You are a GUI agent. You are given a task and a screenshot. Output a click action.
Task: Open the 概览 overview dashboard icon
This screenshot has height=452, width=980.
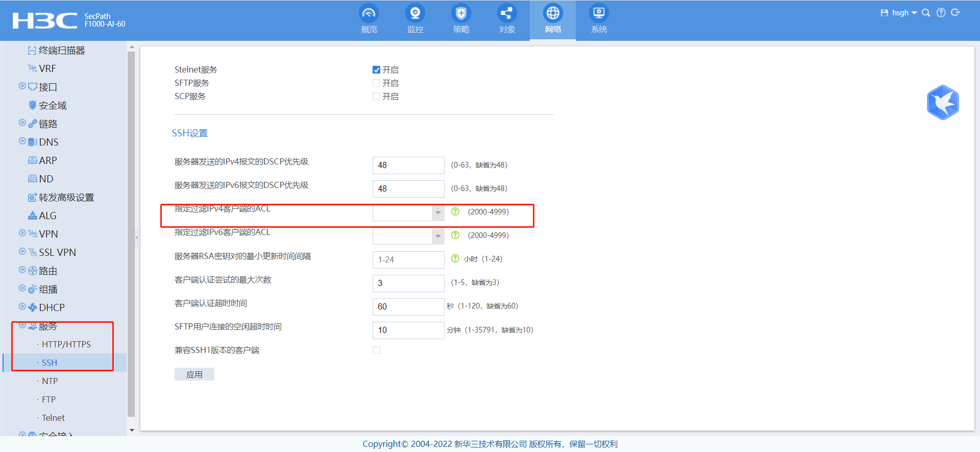369,13
